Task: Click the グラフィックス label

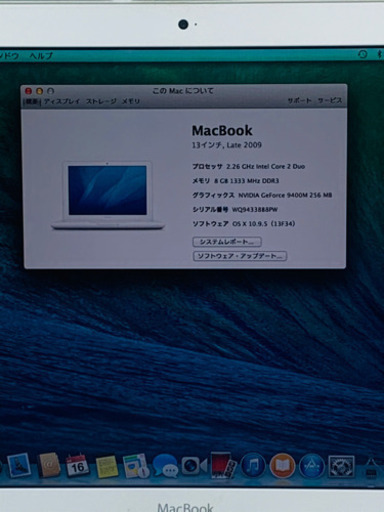Action: click(213, 195)
